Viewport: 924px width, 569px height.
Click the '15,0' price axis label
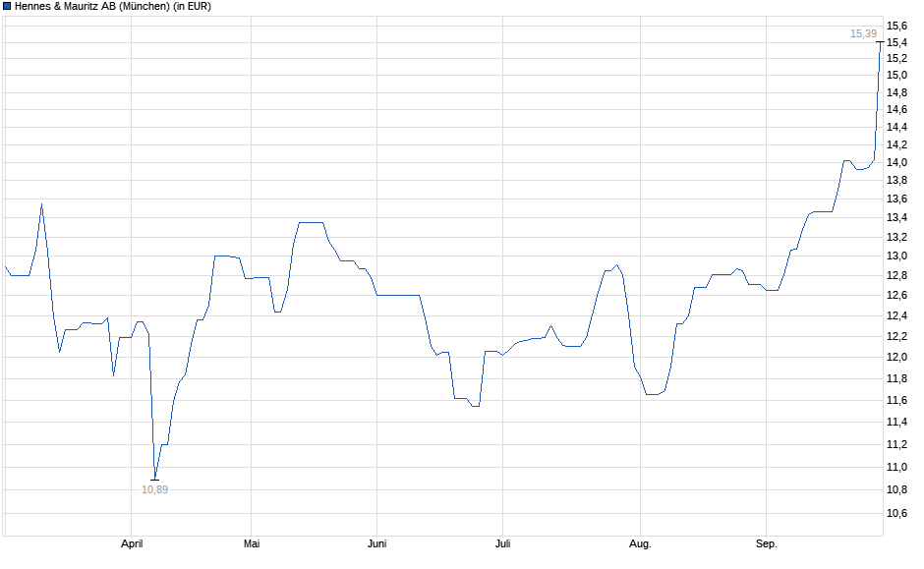click(896, 75)
